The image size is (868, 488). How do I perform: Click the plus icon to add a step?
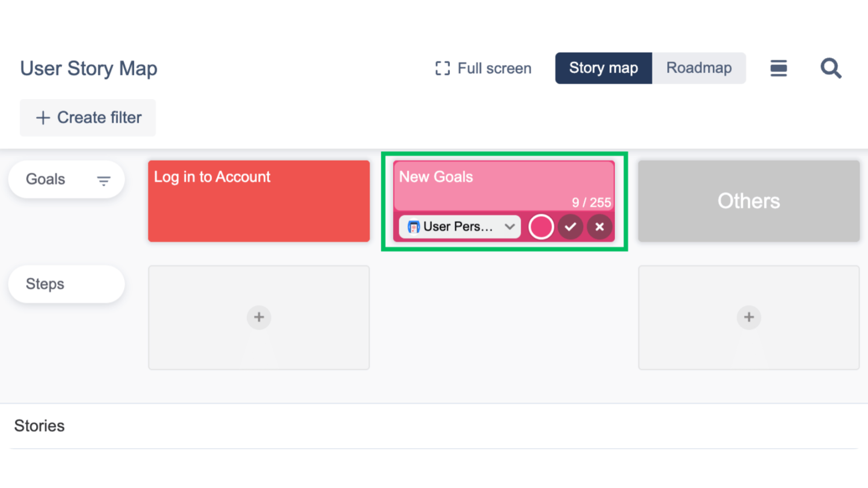point(259,317)
